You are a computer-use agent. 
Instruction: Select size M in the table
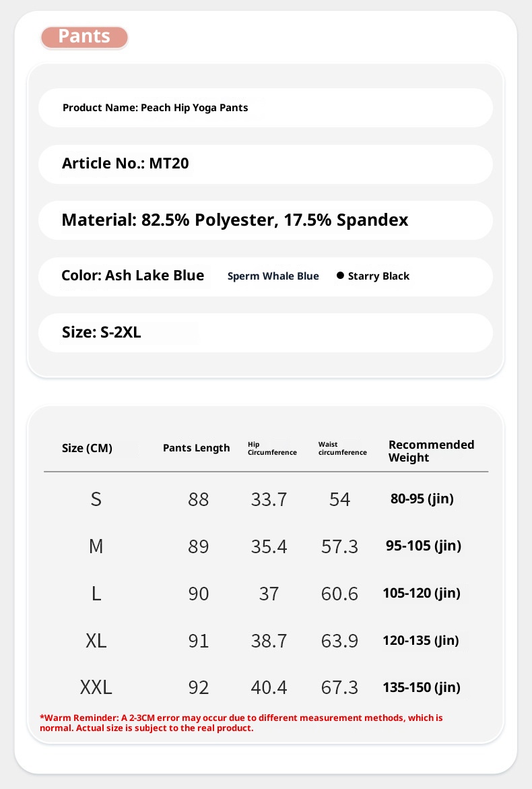pyautogui.click(x=96, y=546)
